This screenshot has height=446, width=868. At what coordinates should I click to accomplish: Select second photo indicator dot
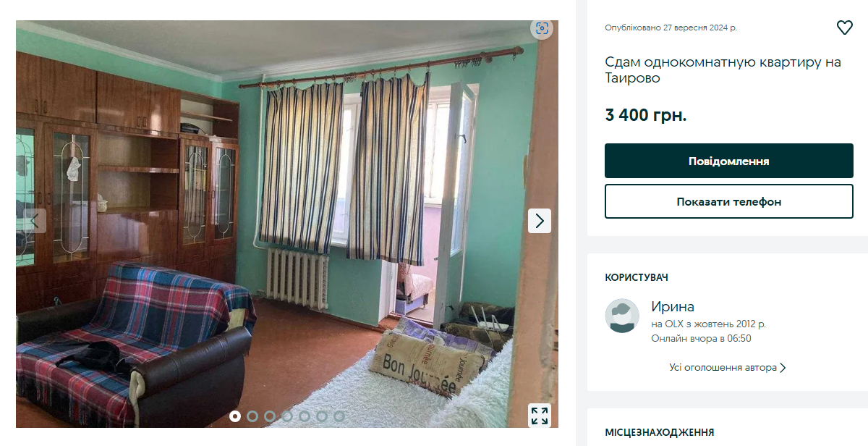pos(252,416)
